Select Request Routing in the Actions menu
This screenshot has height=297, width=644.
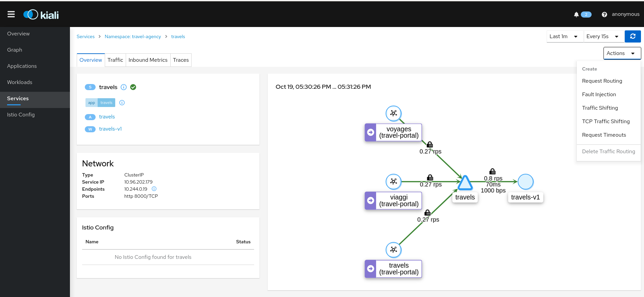tap(602, 81)
